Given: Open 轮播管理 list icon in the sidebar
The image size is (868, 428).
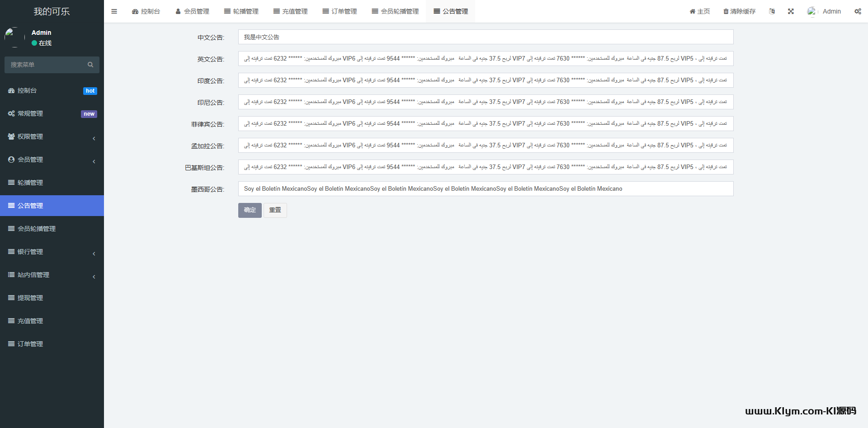Looking at the screenshot, I should point(11,183).
